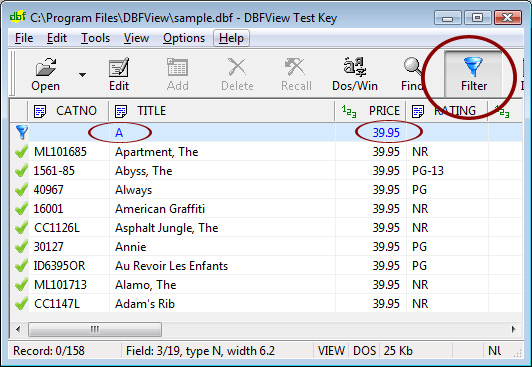Open the Options menu
The image size is (532, 367).
click(184, 38)
